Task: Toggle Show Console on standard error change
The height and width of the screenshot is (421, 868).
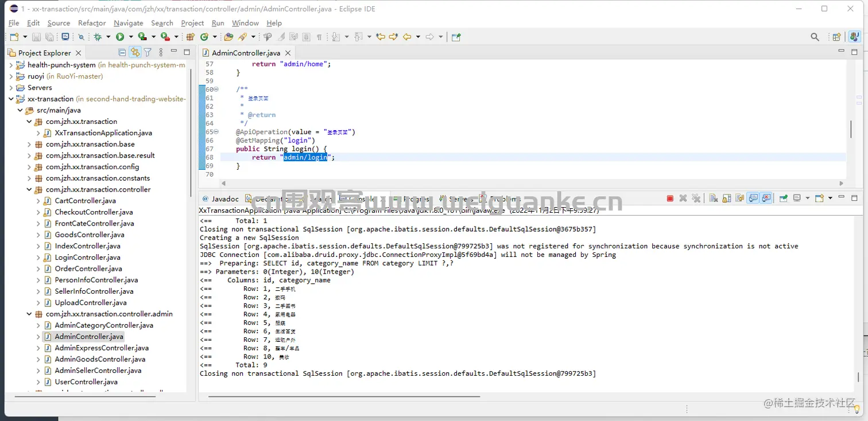Action: 766,198
